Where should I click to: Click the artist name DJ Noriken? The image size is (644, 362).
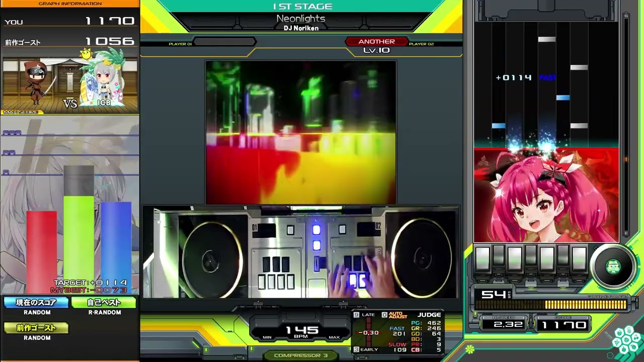301,28
